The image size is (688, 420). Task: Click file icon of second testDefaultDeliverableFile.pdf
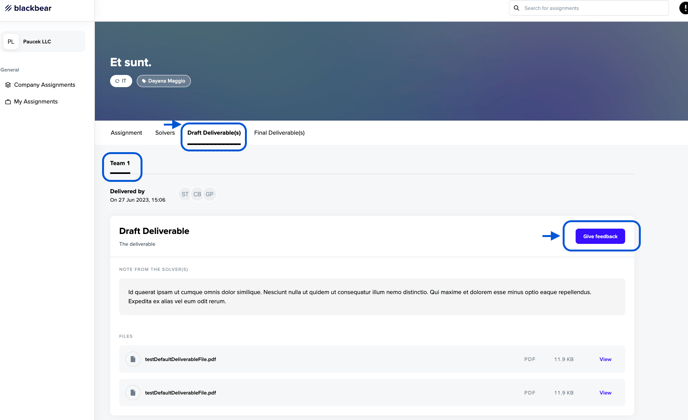click(133, 392)
